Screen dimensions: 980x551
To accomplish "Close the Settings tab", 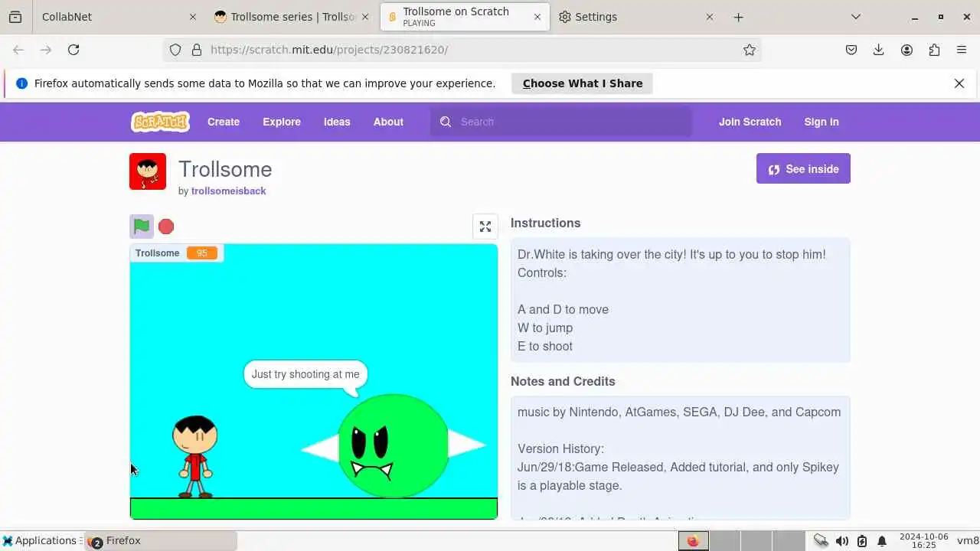I will point(710,17).
